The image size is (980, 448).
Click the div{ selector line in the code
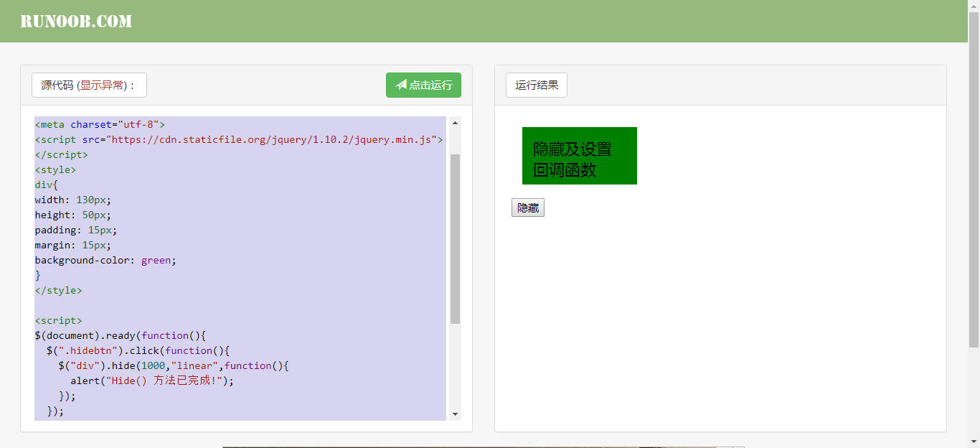point(46,185)
